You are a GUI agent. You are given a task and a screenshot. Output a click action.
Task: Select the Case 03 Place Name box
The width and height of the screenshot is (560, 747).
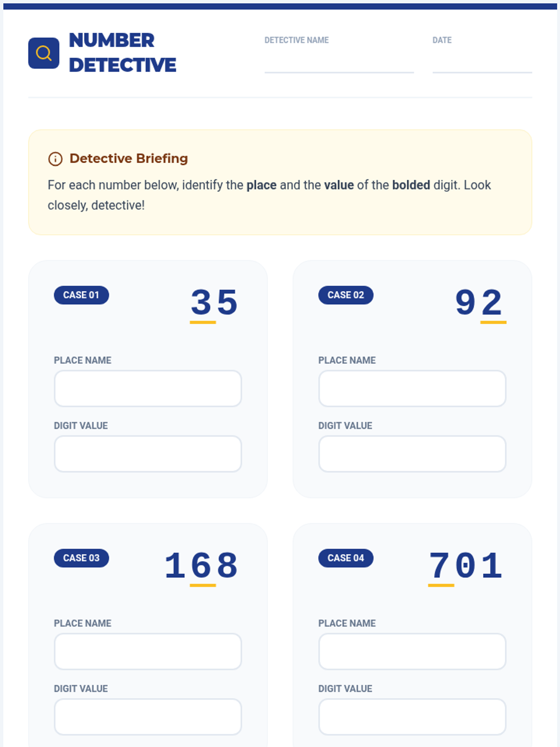pyautogui.click(x=148, y=651)
